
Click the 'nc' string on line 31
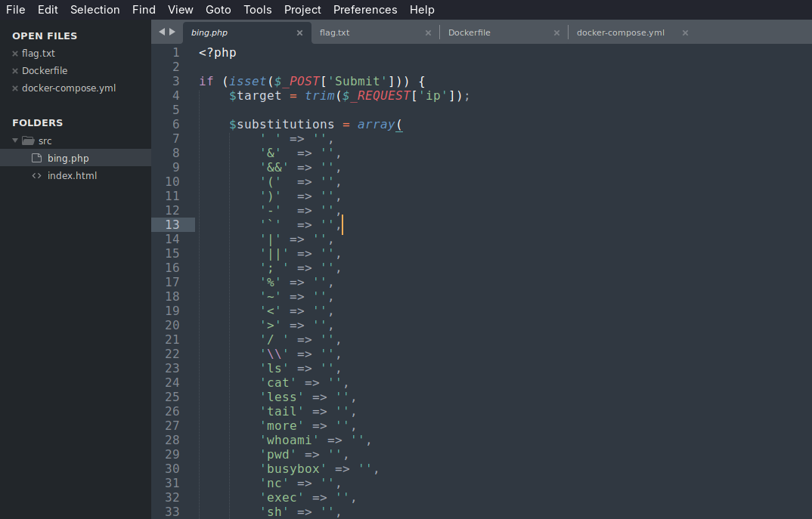click(274, 483)
